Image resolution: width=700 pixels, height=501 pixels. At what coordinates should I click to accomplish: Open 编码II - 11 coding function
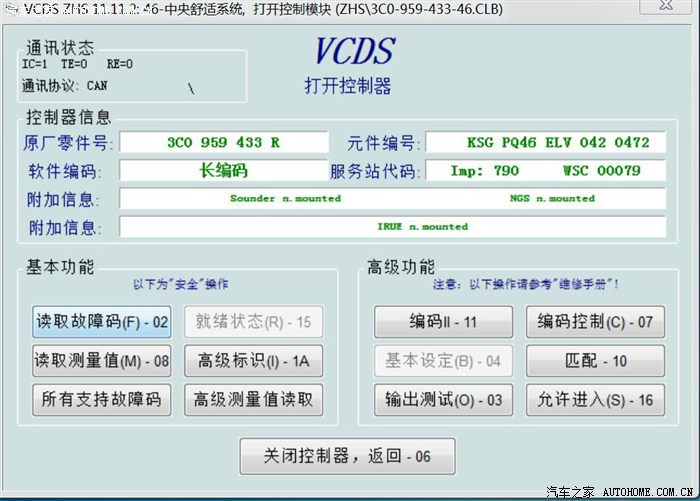443,322
